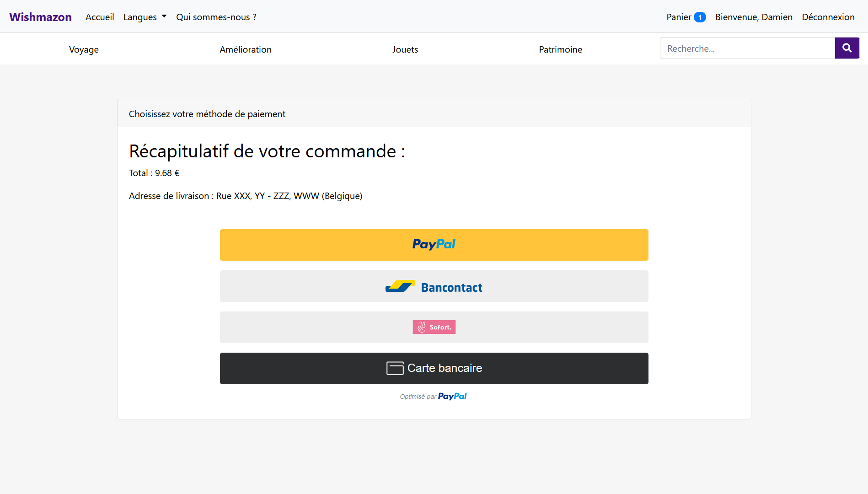The image size is (868, 494).
Task: Click 'Choisissez votre méthode de paiement' header
Action: pyautogui.click(x=207, y=114)
